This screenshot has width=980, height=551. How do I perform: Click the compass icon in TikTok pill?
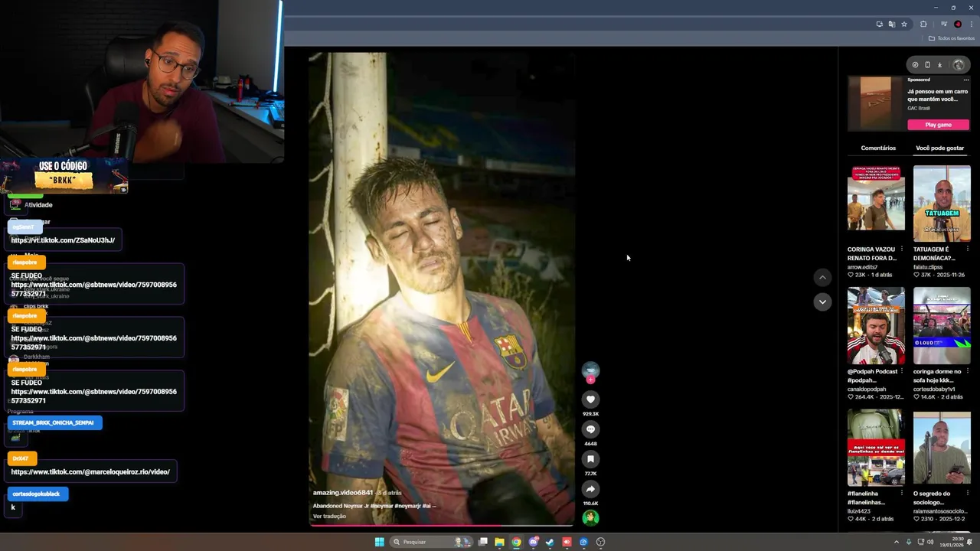(x=915, y=65)
